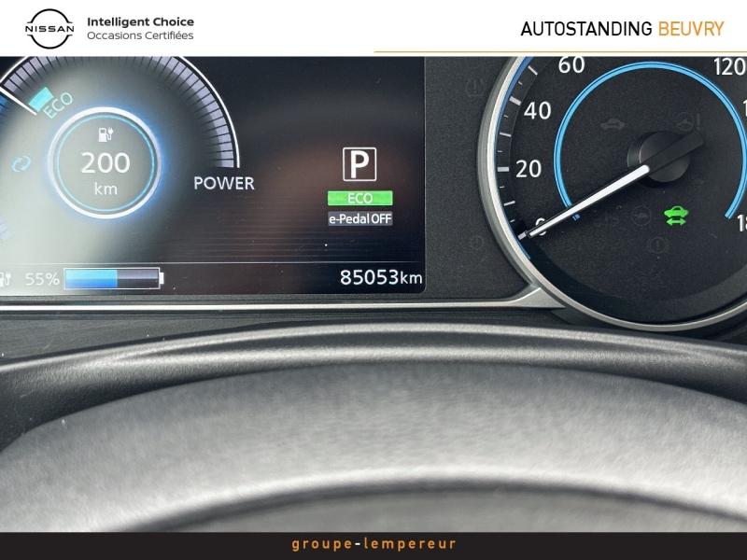Click the regeneration arrows icon
This screenshot has height=560, width=747.
[21, 164]
